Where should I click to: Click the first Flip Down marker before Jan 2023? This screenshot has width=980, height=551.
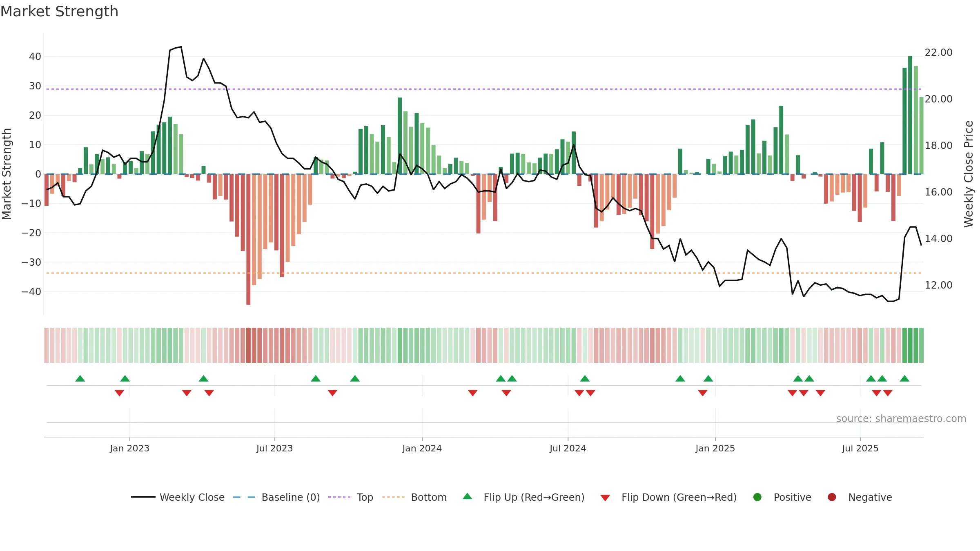point(119,393)
